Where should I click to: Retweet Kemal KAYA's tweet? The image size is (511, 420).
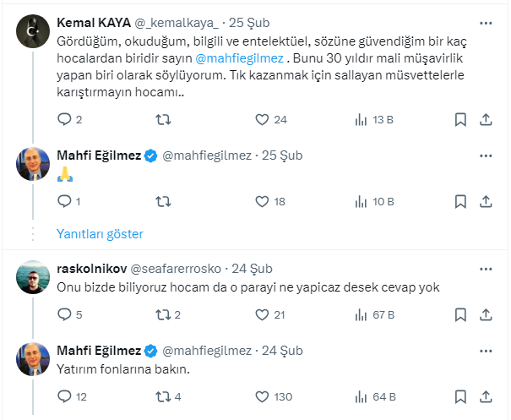pos(165,119)
